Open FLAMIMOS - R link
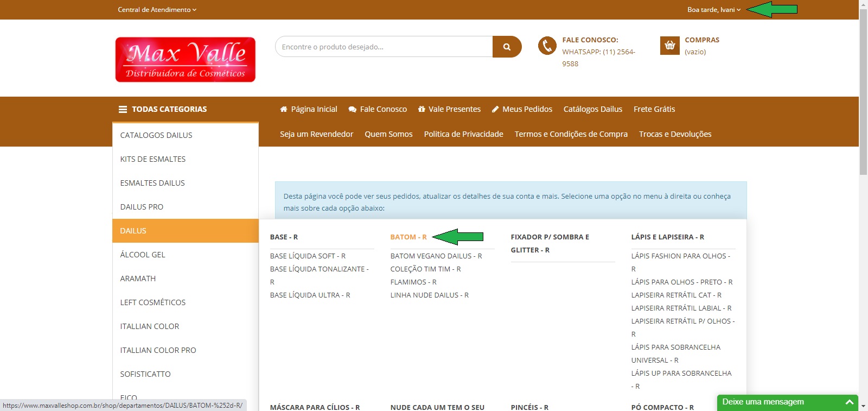 [413, 282]
